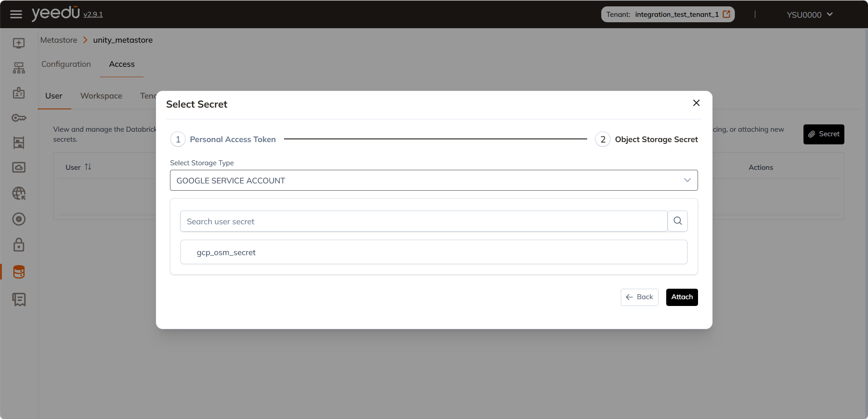Open the globe icon in sidebar
Screen dimensions: 868x419
[19, 193]
